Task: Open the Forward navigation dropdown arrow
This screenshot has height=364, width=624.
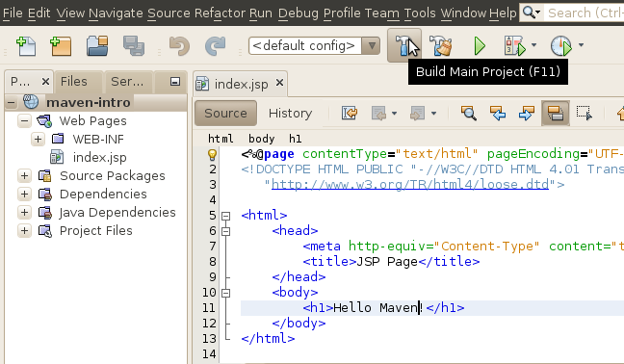Action: coord(433,114)
